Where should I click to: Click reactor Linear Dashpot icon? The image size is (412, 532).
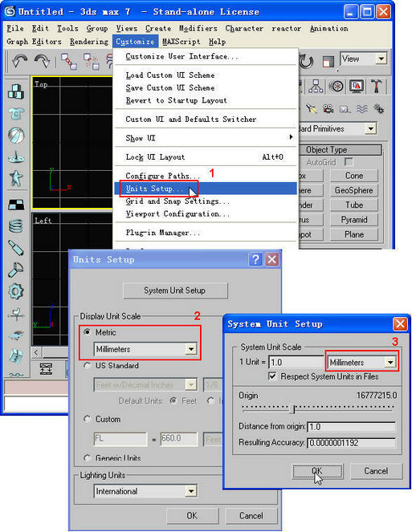[16, 248]
